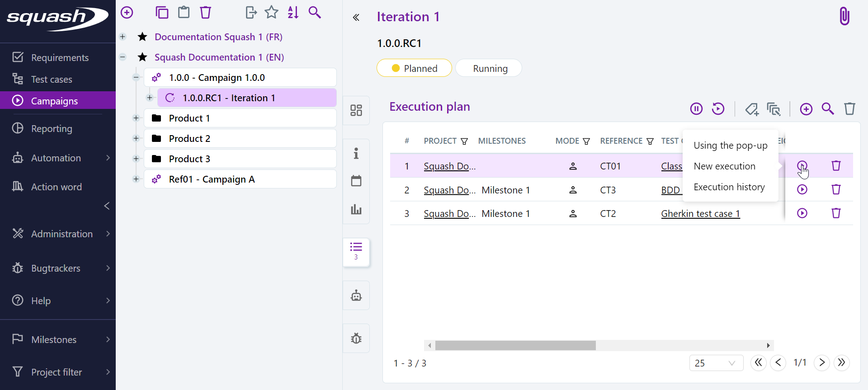This screenshot has height=390, width=868.
Task: Set iteration status to Planned
Action: 414,68
